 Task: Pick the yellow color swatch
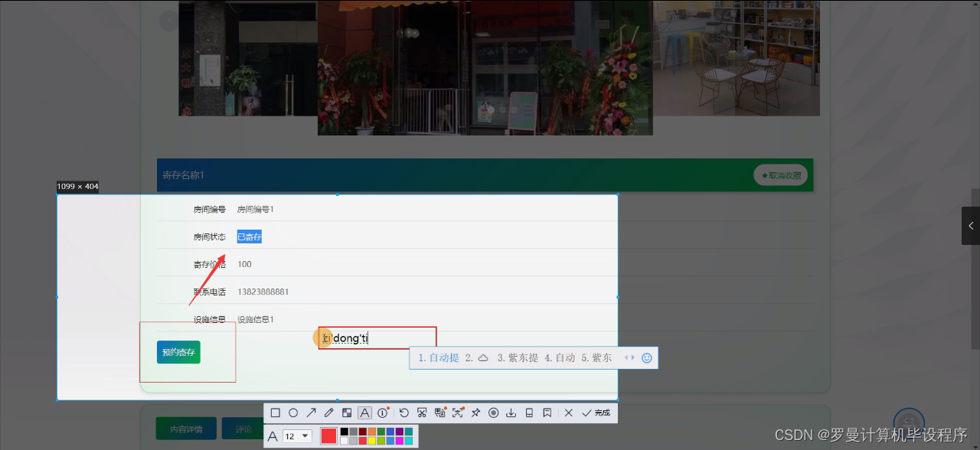point(371,440)
